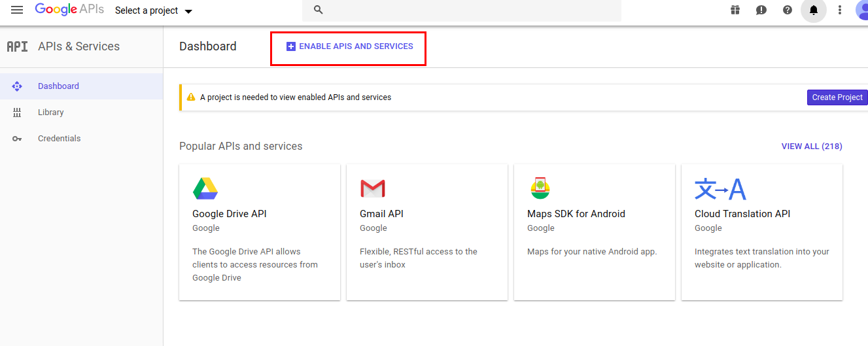Click Google vendor label under Cloud Translation API
868x346 pixels.
tap(708, 228)
